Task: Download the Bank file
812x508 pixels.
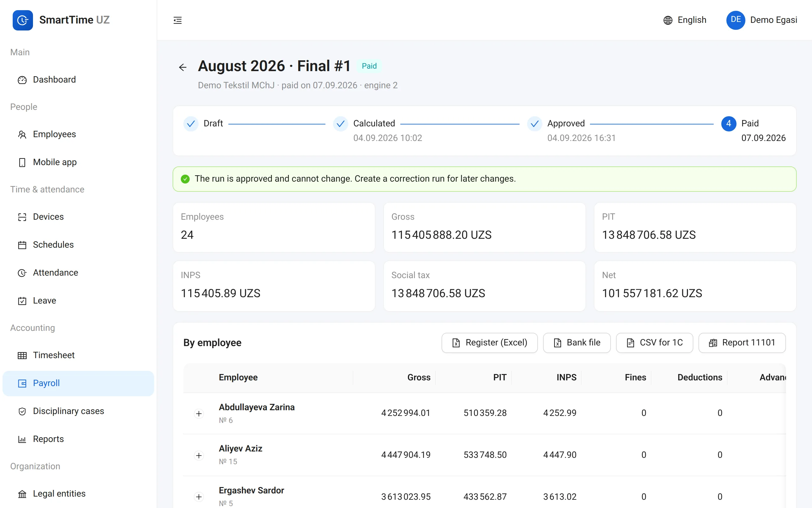Action: tap(577, 343)
